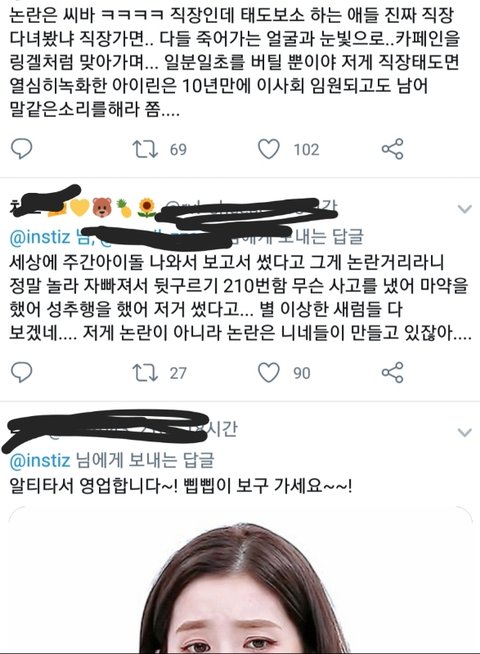Open the 90 likes count

[302, 373]
